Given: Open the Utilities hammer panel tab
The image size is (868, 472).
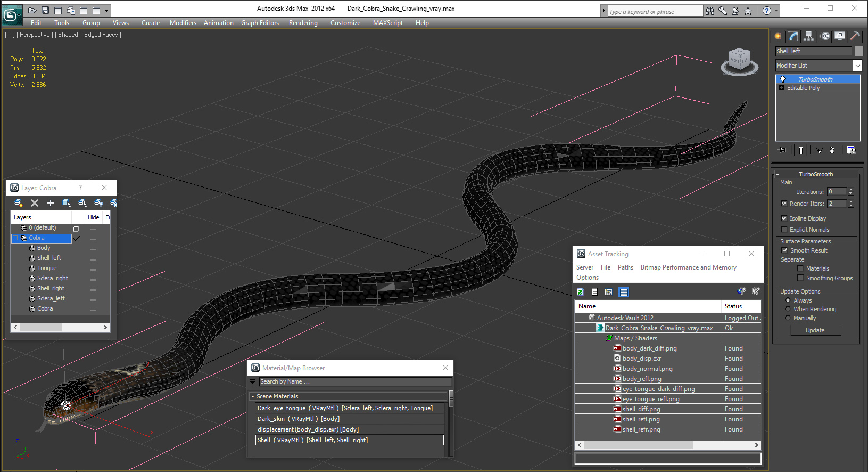Looking at the screenshot, I should [855, 36].
